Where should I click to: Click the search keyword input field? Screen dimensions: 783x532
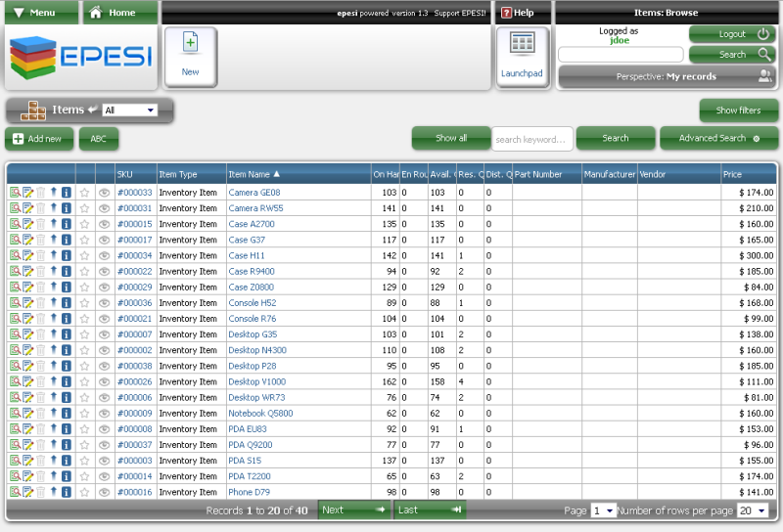click(531, 139)
